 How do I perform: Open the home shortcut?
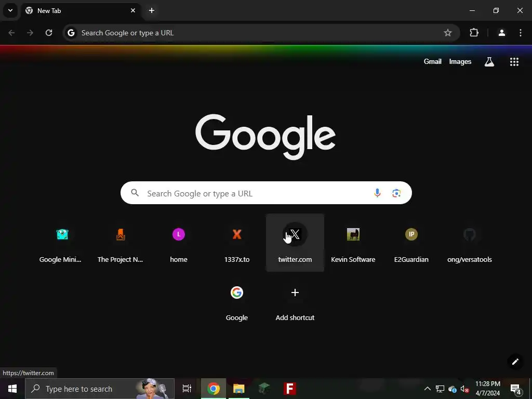[179, 243]
